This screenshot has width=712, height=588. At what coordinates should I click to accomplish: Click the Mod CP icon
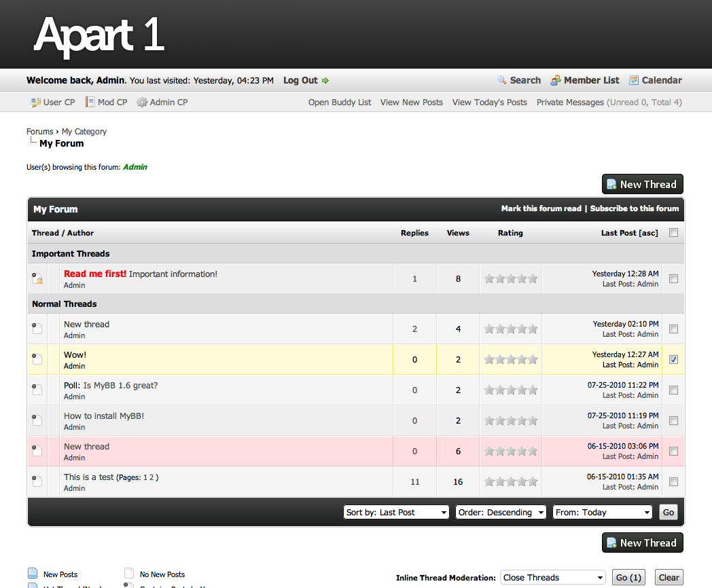point(90,103)
